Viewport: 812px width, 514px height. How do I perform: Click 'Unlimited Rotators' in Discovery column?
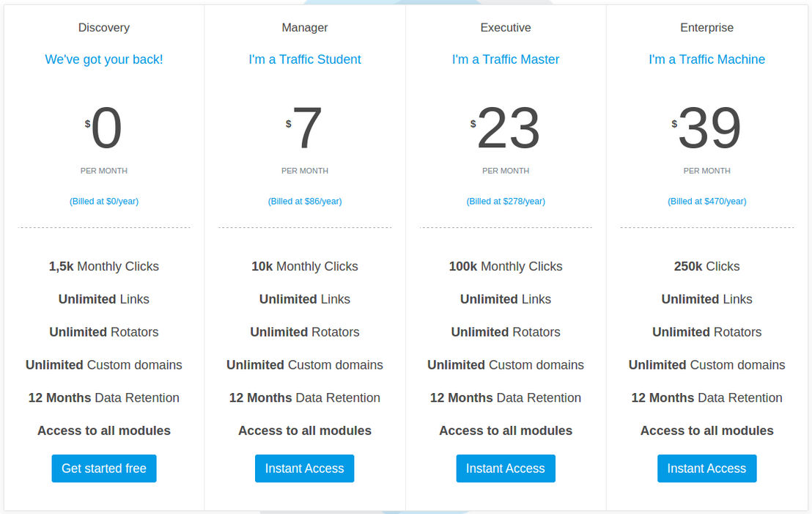click(103, 332)
